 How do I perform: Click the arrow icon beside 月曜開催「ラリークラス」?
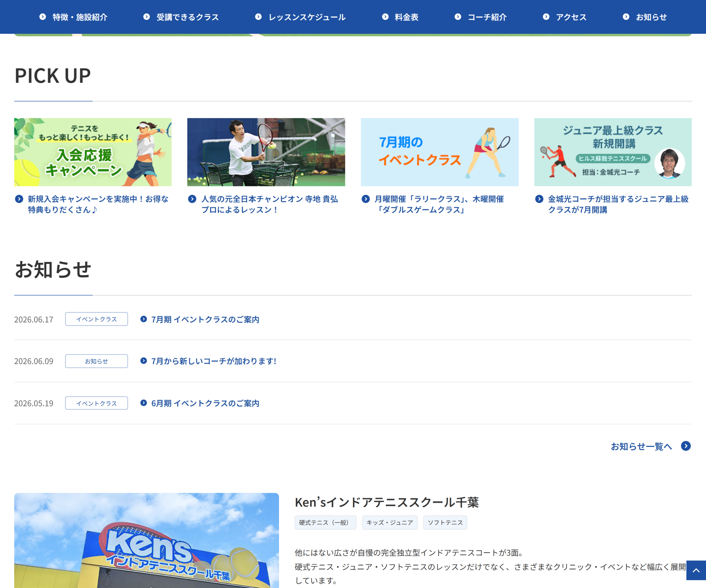(366, 199)
